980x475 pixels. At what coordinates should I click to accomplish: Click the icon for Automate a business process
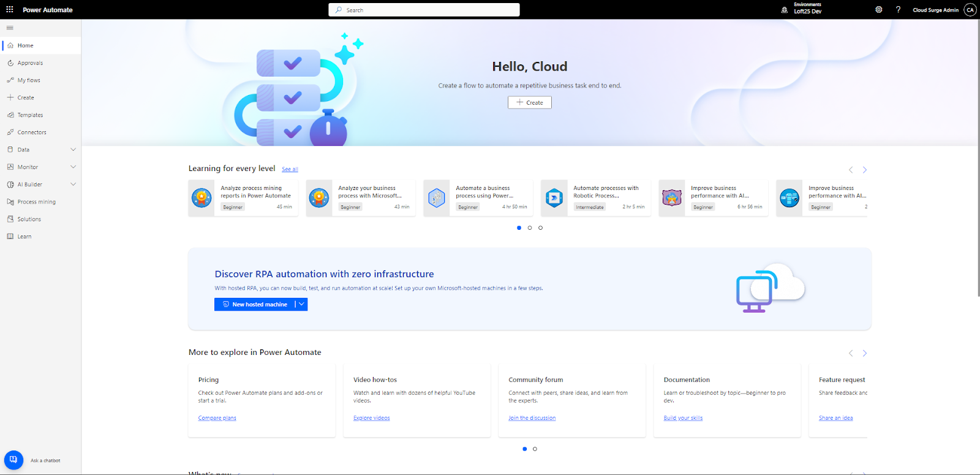[x=437, y=198]
